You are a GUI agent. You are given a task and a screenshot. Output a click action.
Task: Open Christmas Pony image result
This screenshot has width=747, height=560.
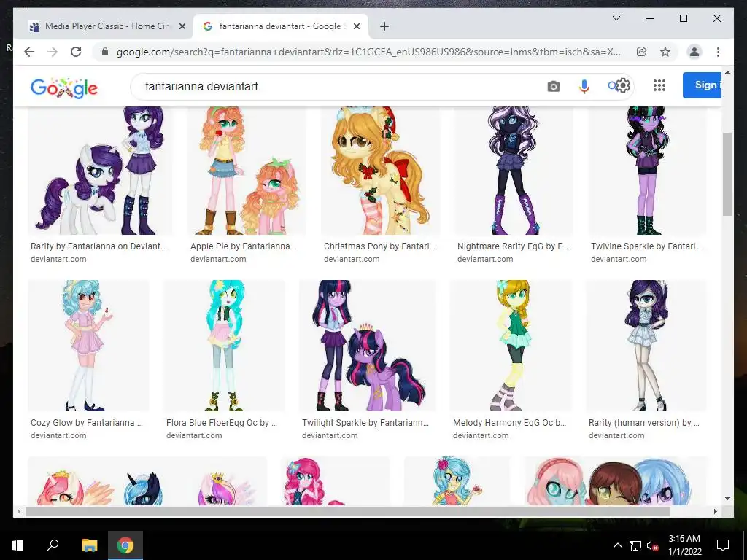(x=380, y=171)
